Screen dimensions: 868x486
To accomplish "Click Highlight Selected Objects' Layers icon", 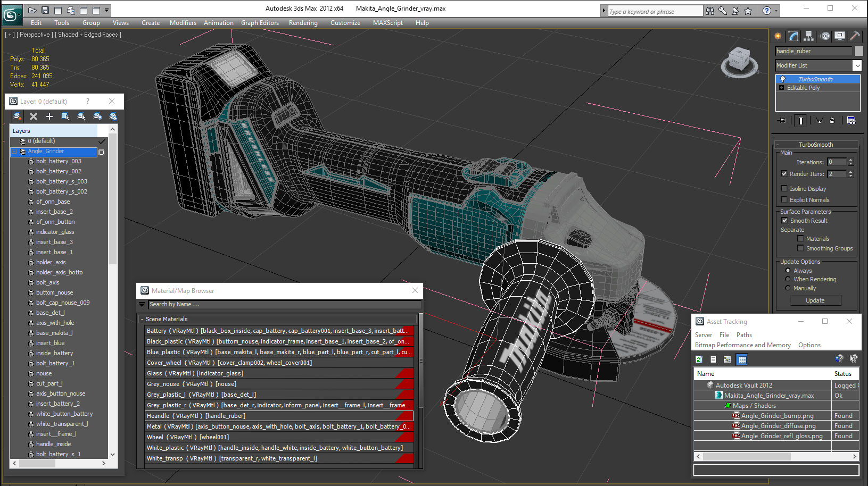I will coord(81,116).
